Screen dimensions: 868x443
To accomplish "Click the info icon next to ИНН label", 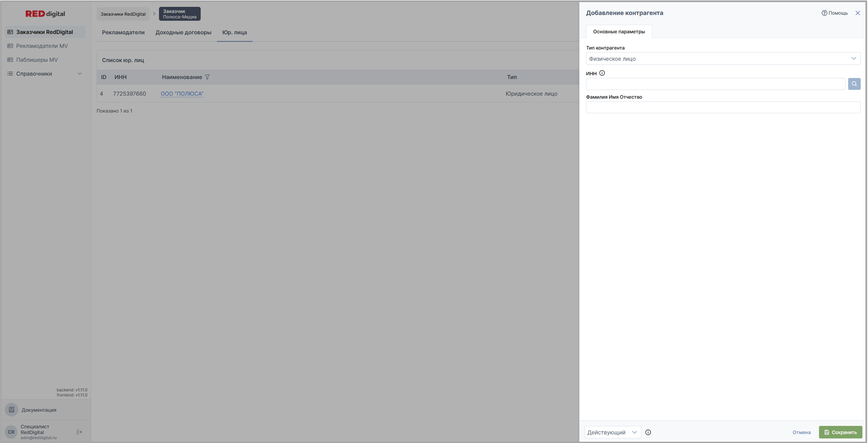I will pos(602,73).
